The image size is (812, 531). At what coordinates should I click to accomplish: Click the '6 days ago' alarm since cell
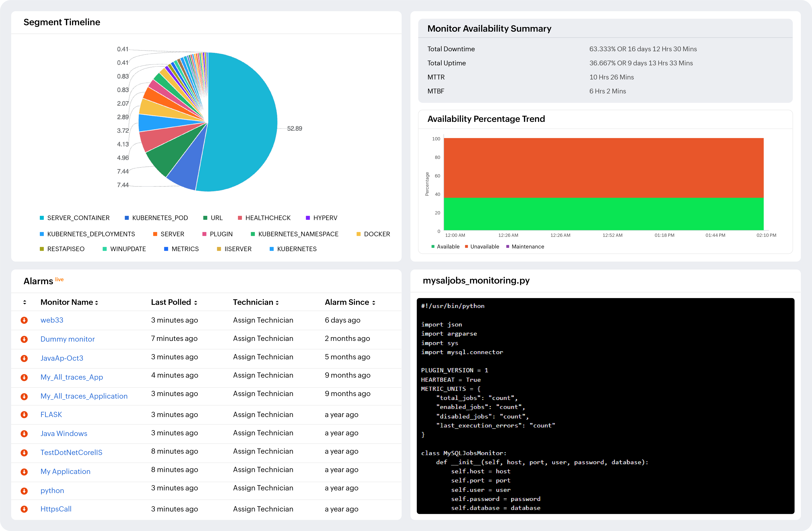pyautogui.click(x=343, y=320)
